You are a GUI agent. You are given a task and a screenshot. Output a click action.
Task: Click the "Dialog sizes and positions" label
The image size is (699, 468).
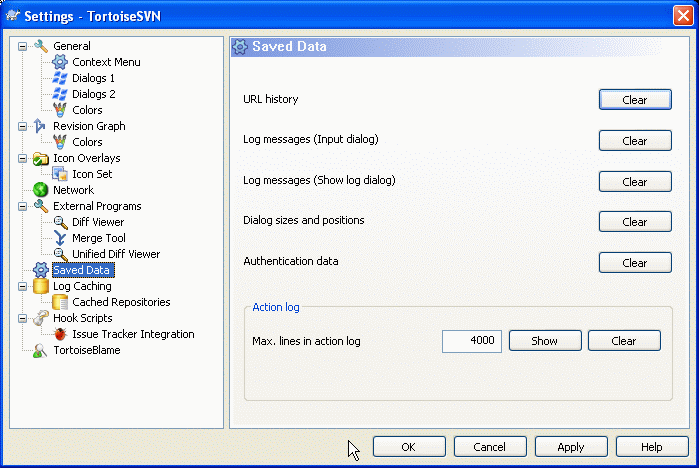click(304, 220)
